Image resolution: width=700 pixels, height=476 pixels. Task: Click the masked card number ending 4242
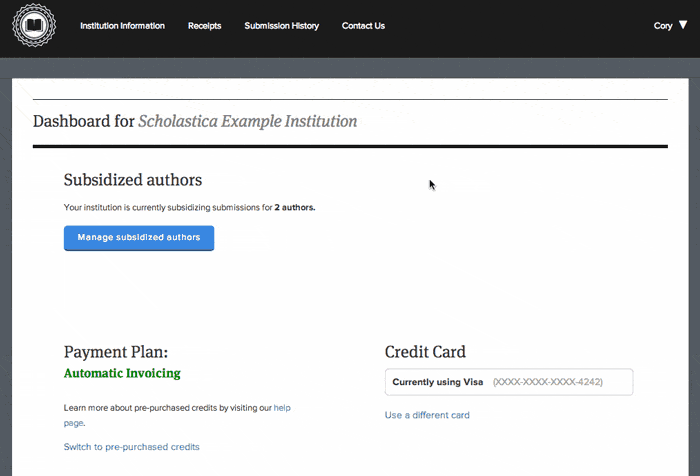(548, 382)
